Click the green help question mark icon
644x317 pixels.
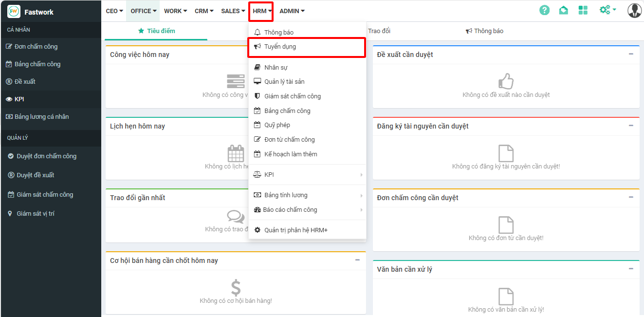pos(545,10)
